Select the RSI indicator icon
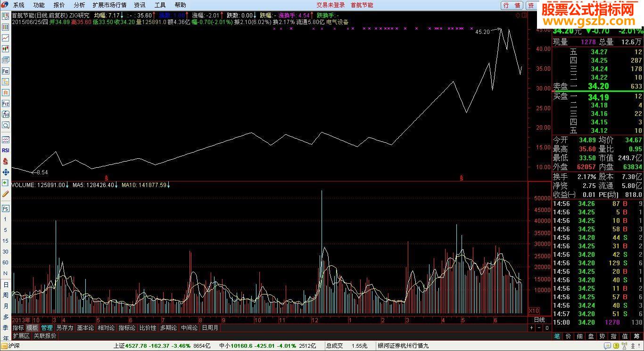Screen dimensions: 644x351 click(x=6, y=150)
